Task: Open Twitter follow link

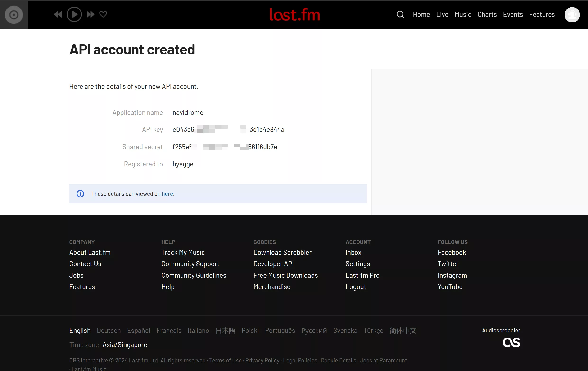Action: pos(448,264)
